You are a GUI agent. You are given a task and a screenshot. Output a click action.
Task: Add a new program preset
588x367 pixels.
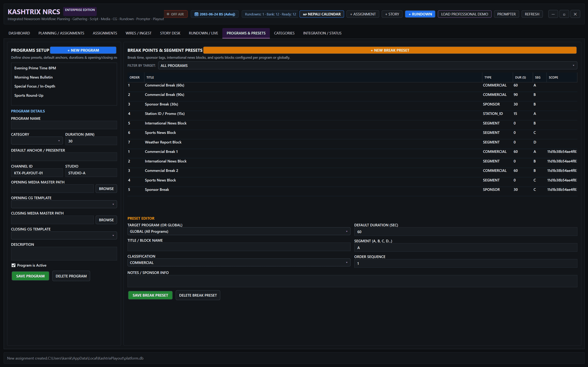pos(83,50)
